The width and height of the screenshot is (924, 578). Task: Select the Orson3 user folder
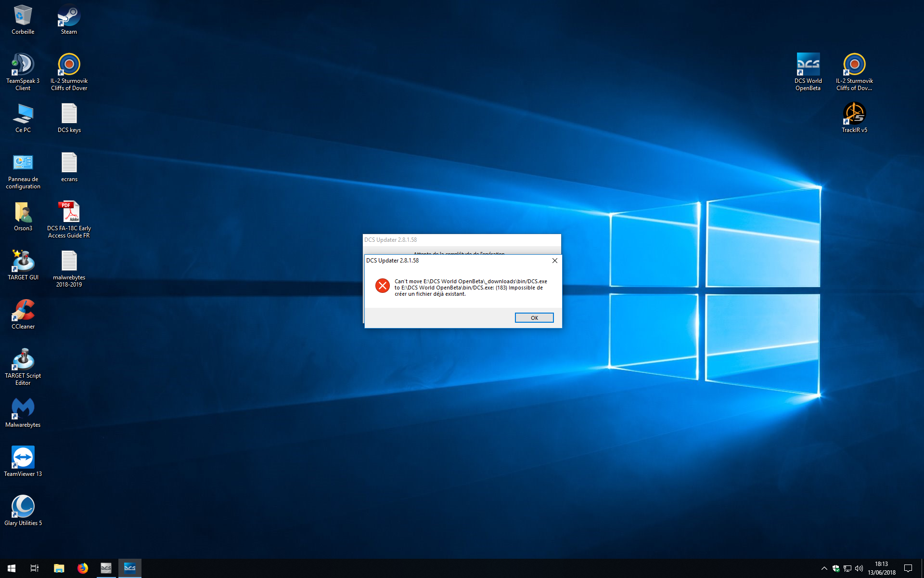pyautogui.click(x=23, y=217)
